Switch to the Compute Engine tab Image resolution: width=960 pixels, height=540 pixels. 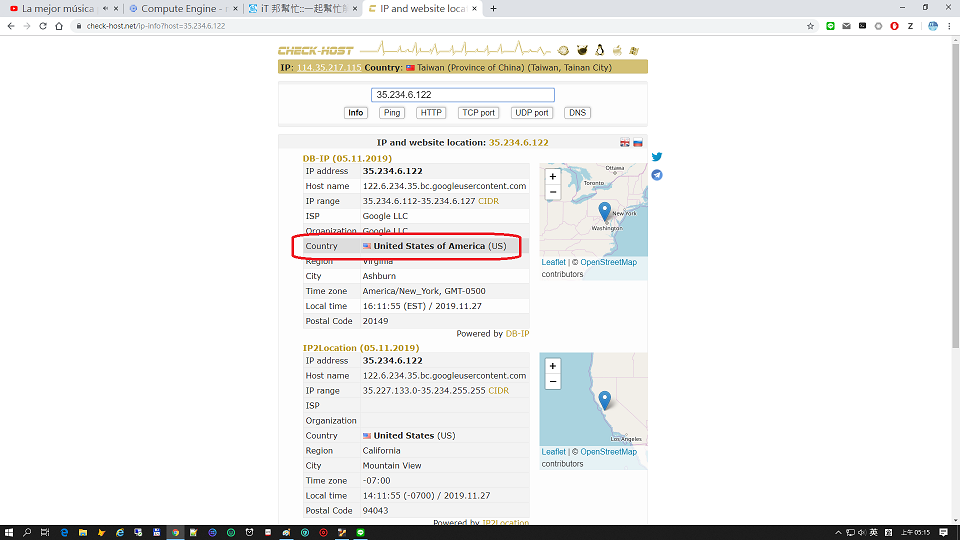point(182,9)
